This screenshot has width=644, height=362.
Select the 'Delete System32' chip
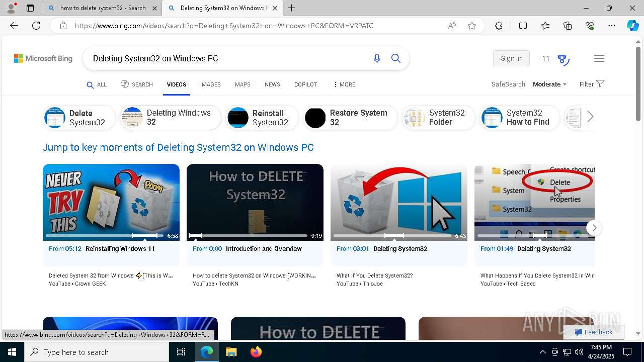point(79,118)
